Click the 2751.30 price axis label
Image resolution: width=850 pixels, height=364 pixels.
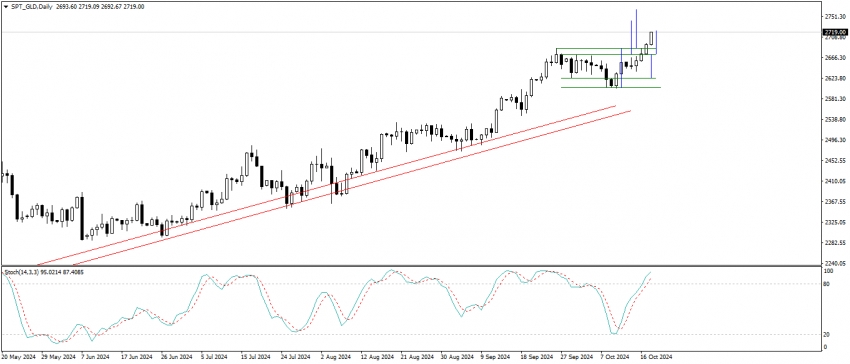pos(836,17)
